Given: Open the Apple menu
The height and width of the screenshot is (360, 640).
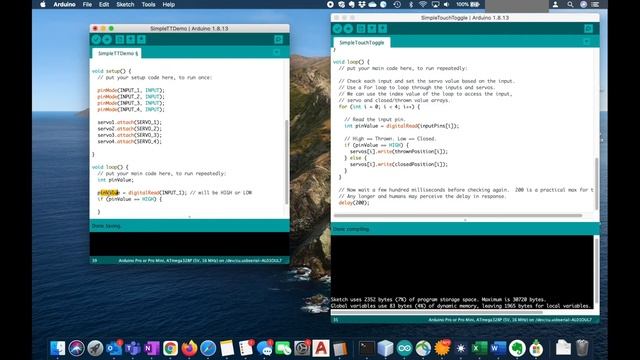Looking at the screenshot, I should pos(43,4).
